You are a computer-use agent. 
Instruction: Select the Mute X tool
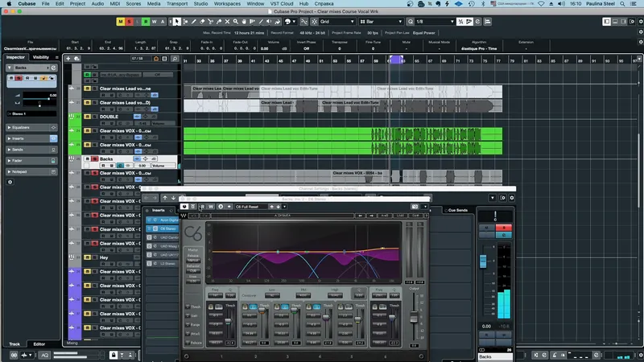(227, 22)
